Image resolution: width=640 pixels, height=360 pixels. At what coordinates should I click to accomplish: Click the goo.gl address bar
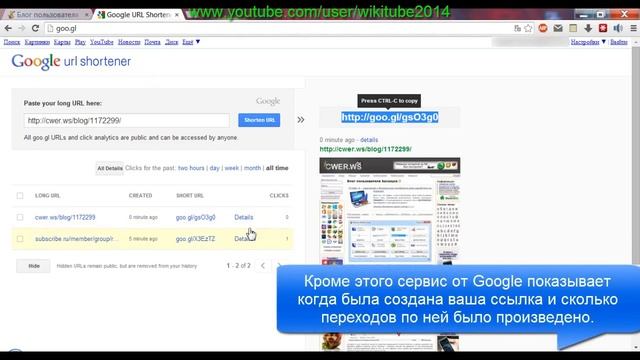[278, 29]
